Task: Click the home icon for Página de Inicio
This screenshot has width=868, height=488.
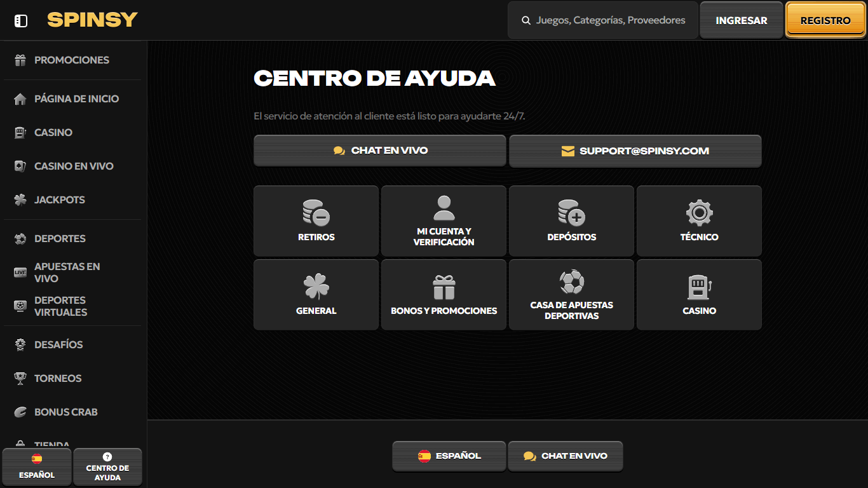Action: tap(20, 99)
